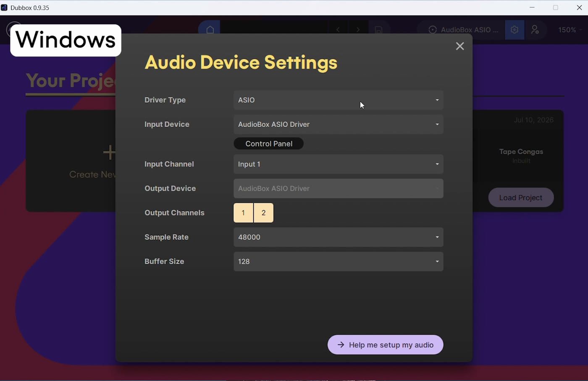This screenshot has height=381, width=588.
Task: Click the user account icon
Action: click(x=535, y=30)
